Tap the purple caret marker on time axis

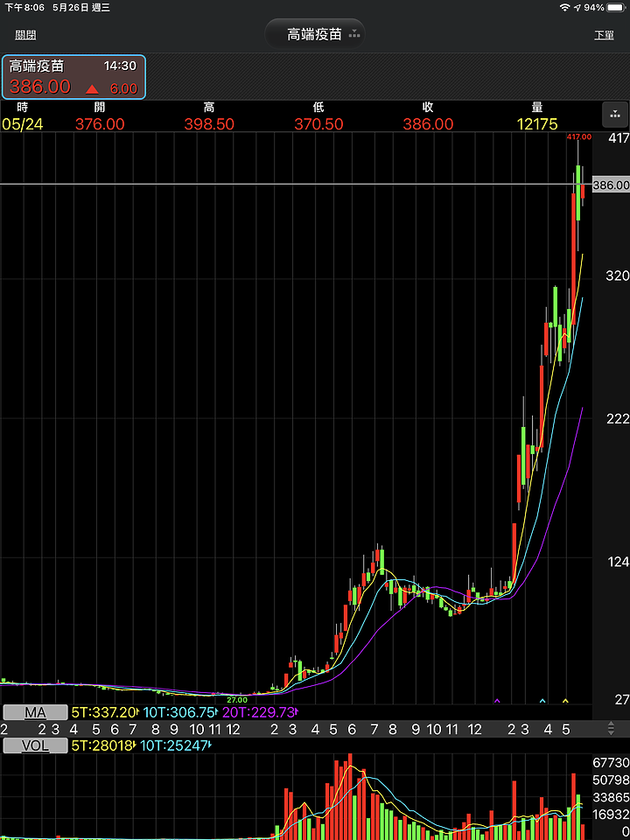[497, 700]
